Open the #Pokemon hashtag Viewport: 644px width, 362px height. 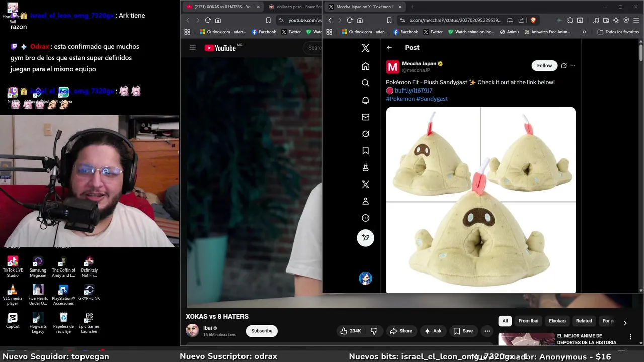click(400, 99)
